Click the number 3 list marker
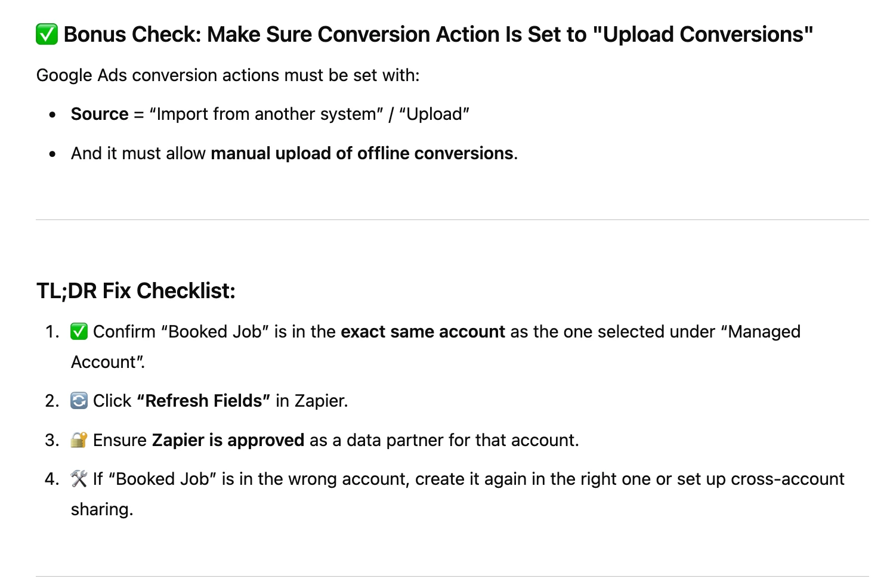890x588 pixels. tap(52, 440)
